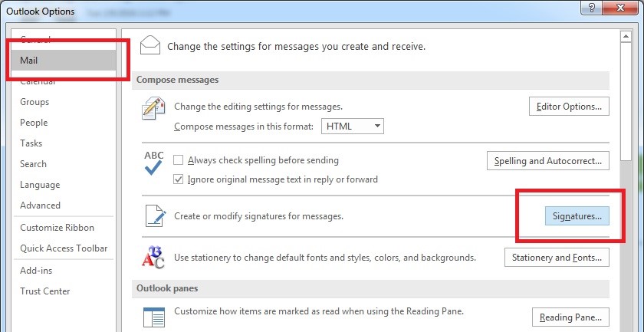
Task: Click the pencil and envelope editing icon
Action: point(153,108)
